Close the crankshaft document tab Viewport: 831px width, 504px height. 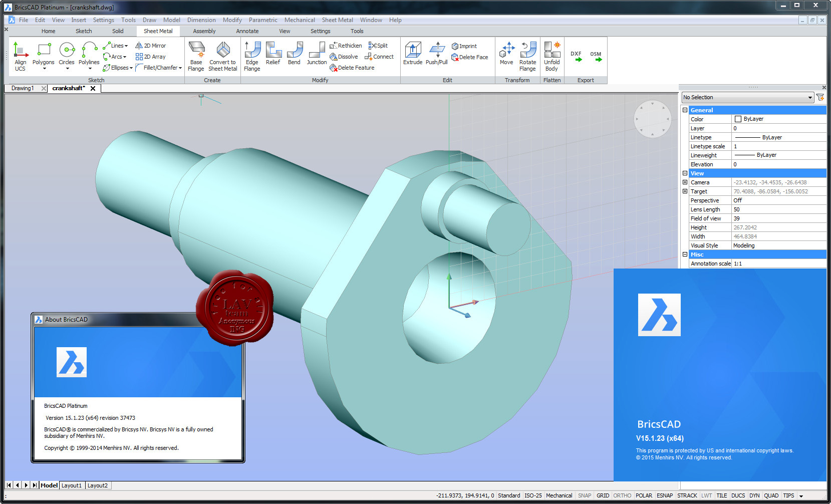click(x=93, y=88)
